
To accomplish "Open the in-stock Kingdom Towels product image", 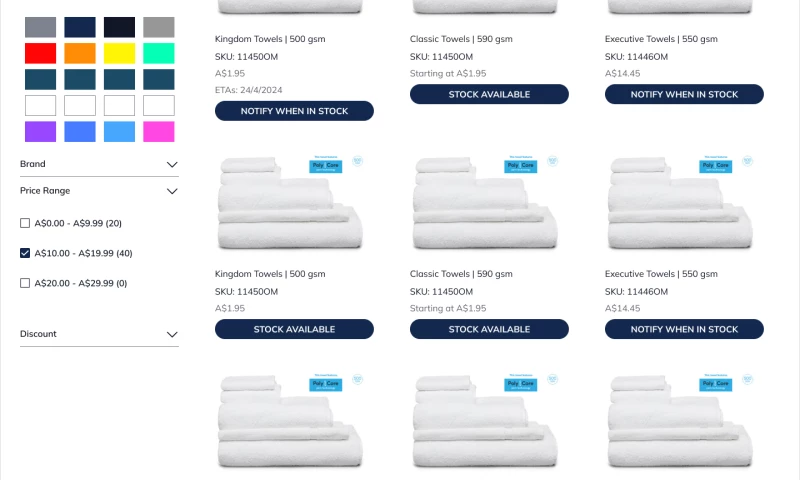I will point(290,205).
